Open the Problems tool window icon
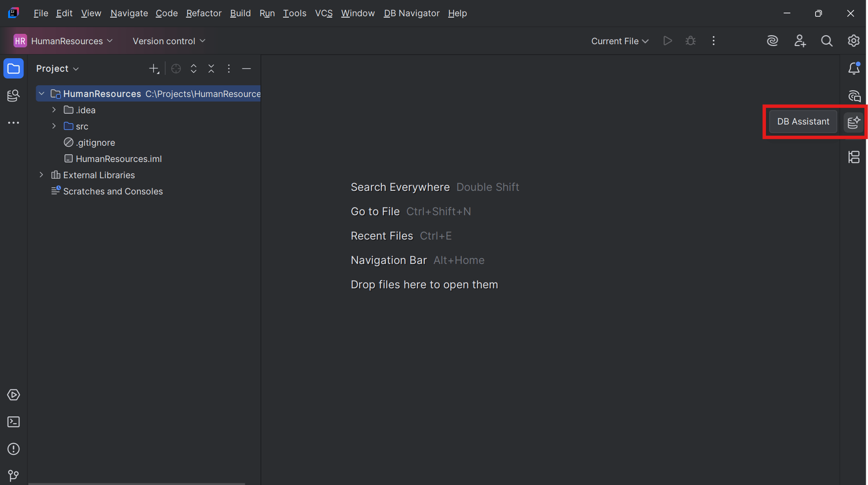Screen dimensions: 868x485 (x=14, y=449)
